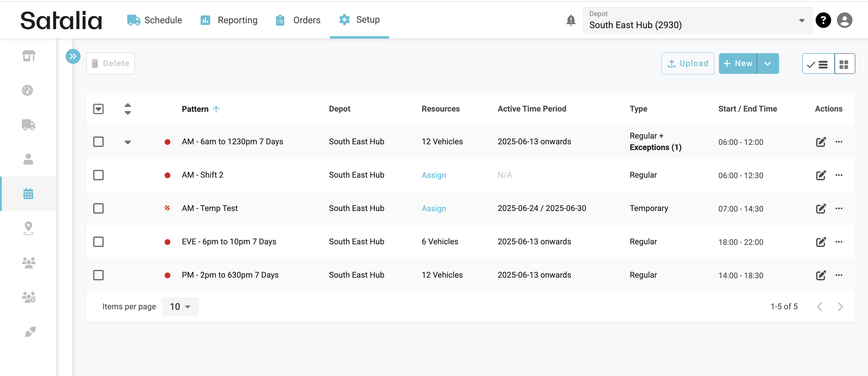Expand sidebar with double chevron button
868x376 pixels.
73,57
